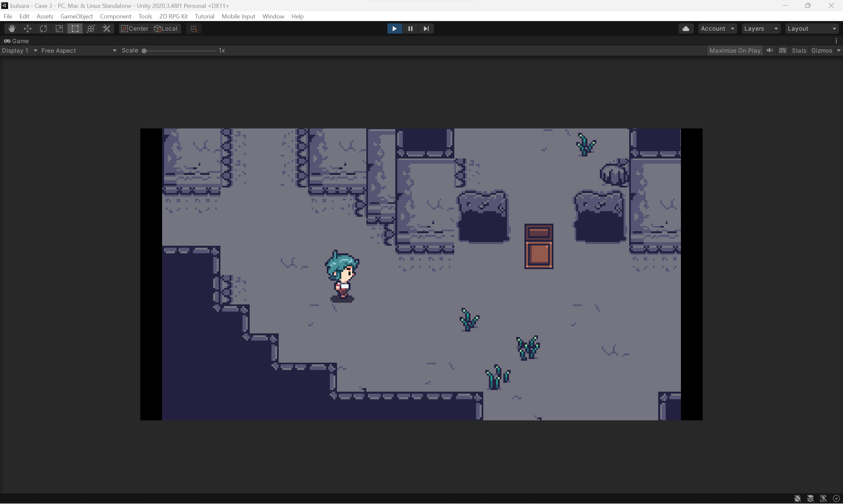Screen dimensions: 843x504
Task: Toggle Play mode
Action: tap(394, 29)
